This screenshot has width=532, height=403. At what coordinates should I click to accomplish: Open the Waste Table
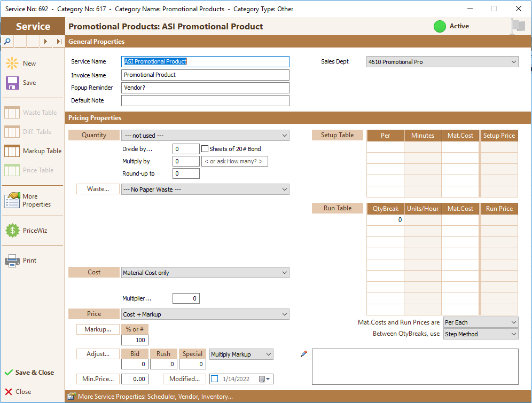point(30,113)
